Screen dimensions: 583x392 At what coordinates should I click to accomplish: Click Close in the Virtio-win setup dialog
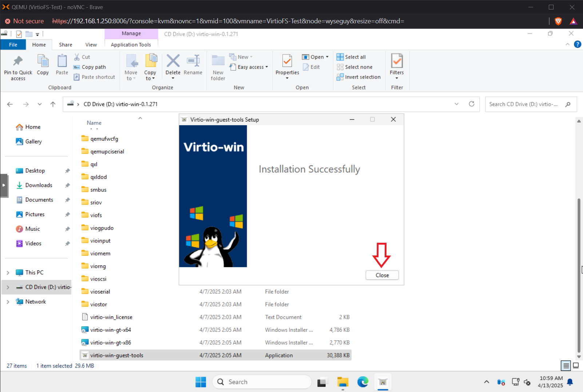pyautogui.click(x=382, y=275)
